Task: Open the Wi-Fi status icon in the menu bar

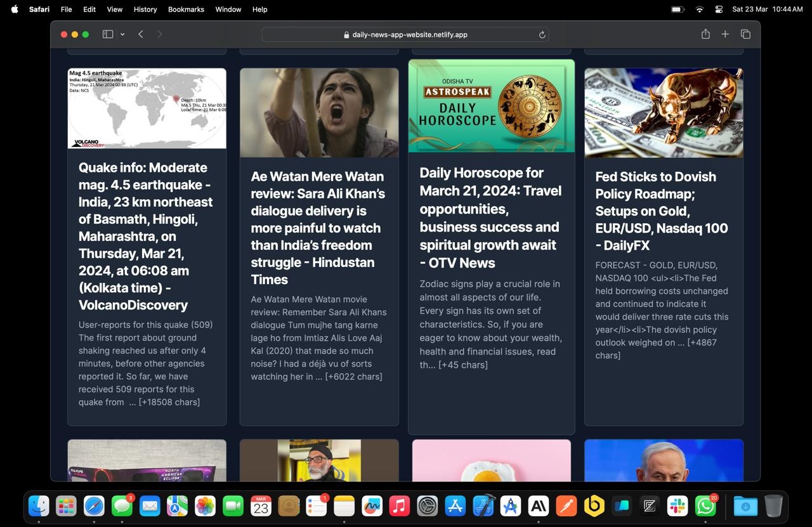Action: point(699,10)
